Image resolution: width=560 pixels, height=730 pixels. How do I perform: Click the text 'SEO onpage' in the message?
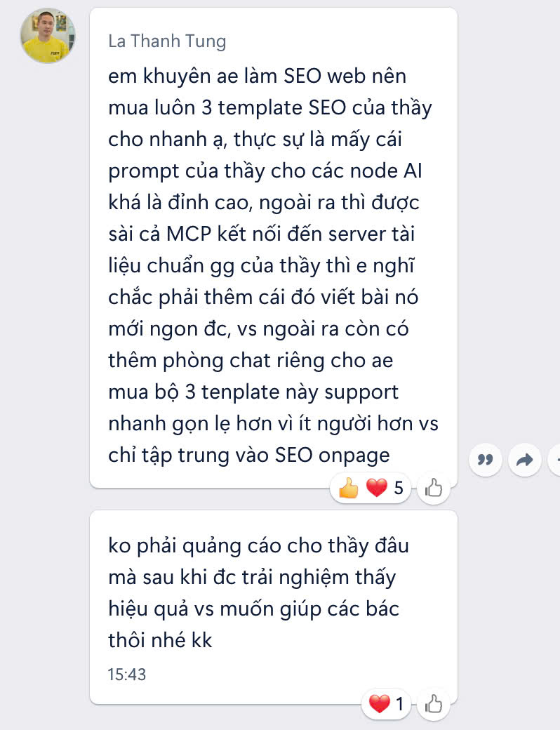tap(332, 456)
